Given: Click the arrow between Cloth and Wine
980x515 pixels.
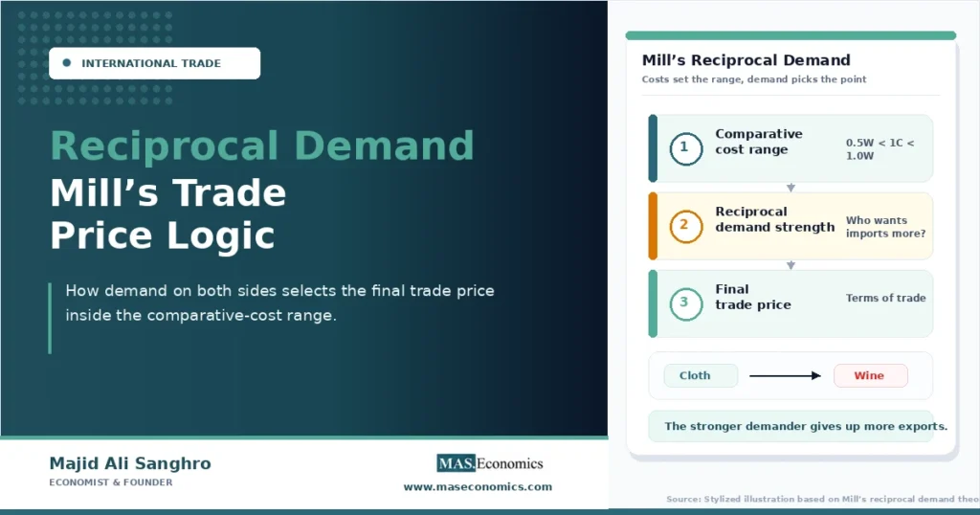Looking at the screenshot, I should point(785,375).
